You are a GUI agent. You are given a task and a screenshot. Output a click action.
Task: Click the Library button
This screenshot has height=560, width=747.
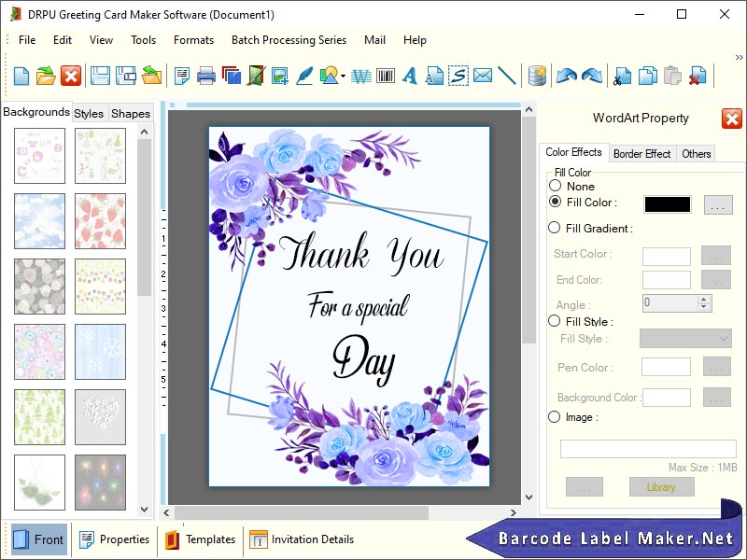coord(661,486)
